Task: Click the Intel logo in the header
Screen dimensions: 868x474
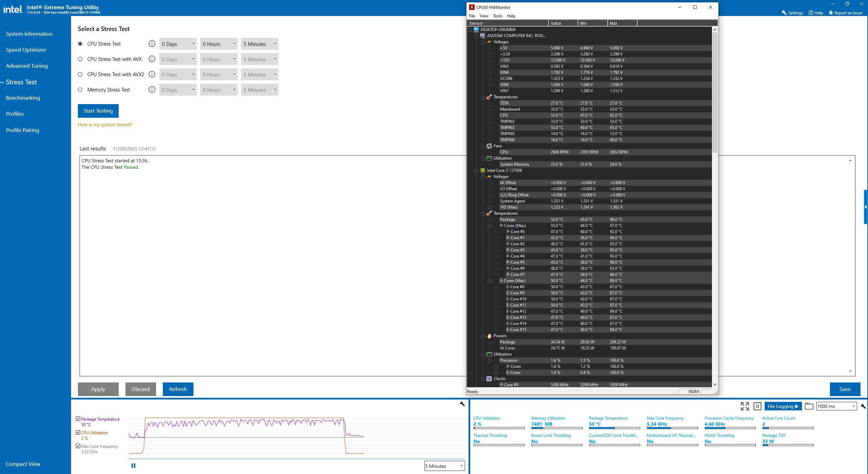Action: 13,9
